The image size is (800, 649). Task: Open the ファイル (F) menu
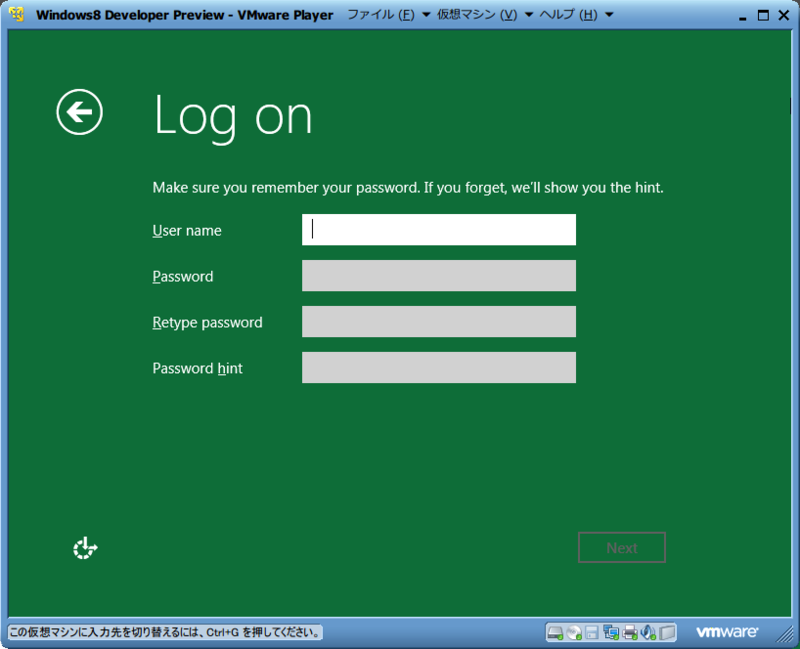[x=381, y=15]
